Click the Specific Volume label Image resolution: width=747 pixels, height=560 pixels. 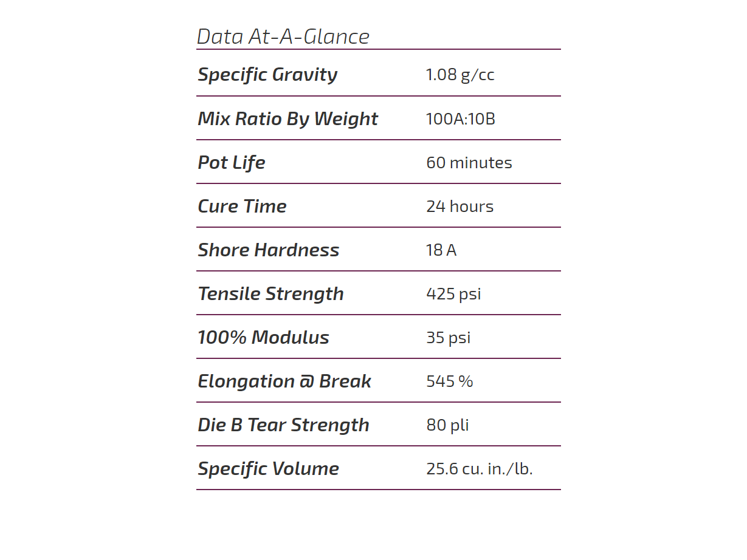268,469
